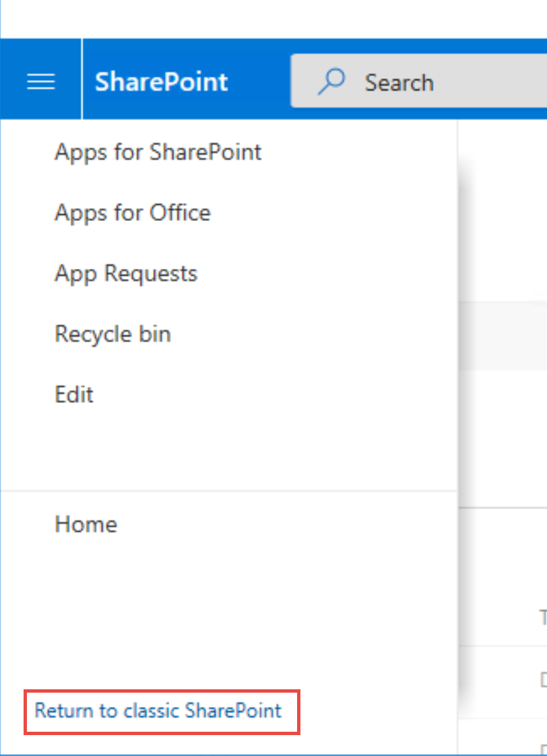Viewport: 547px width, 756px height.
Task: Navigate to App Requests
Action: tap(125, 273)
